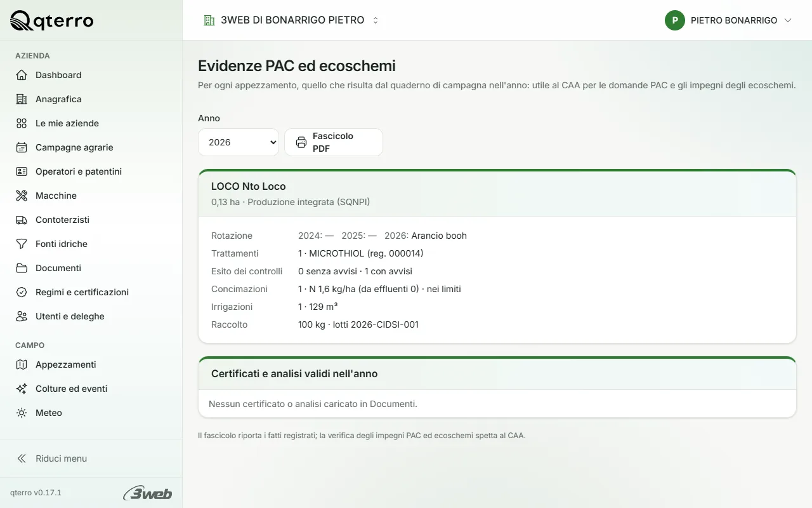Click the Riduci menu label
The width and height of the screenshot is (812, 508).
click(x=61, y=458)
